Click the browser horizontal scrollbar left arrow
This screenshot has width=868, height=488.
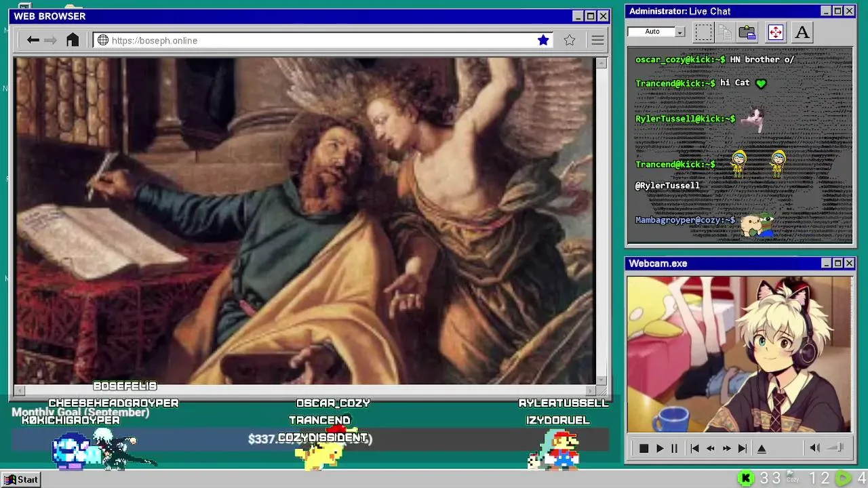click(19, 390)
